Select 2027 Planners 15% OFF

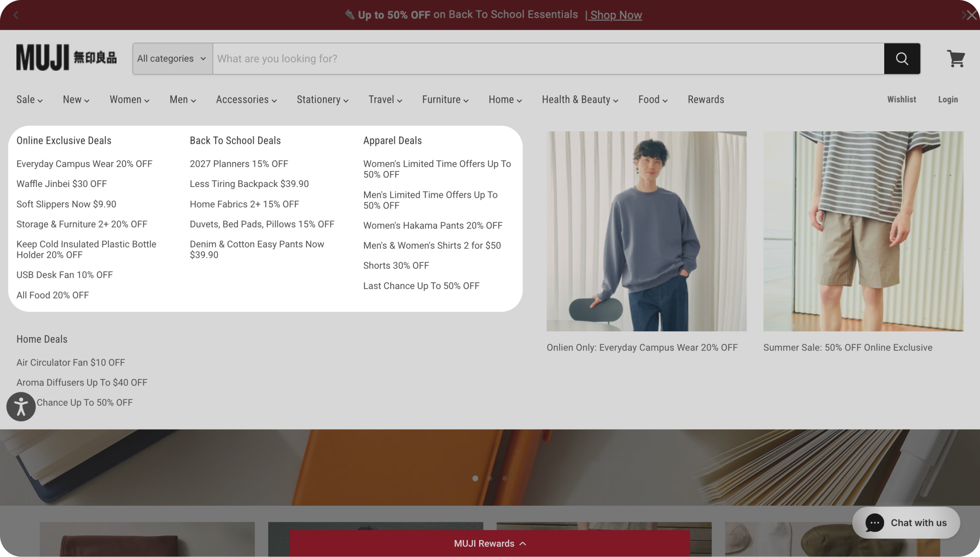pyautogui.click(x=239, y=164)
